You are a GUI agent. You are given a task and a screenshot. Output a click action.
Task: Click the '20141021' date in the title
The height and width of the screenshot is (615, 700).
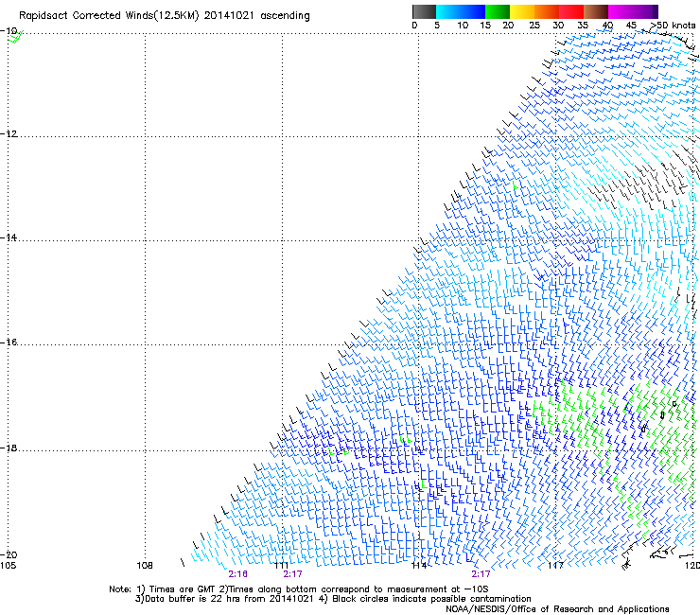point(229,15)
